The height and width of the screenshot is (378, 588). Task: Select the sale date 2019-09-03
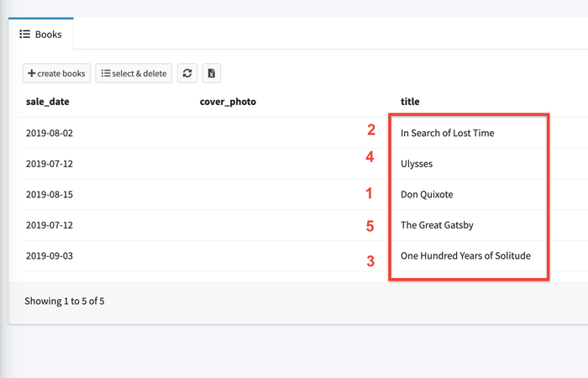[50, 256]
